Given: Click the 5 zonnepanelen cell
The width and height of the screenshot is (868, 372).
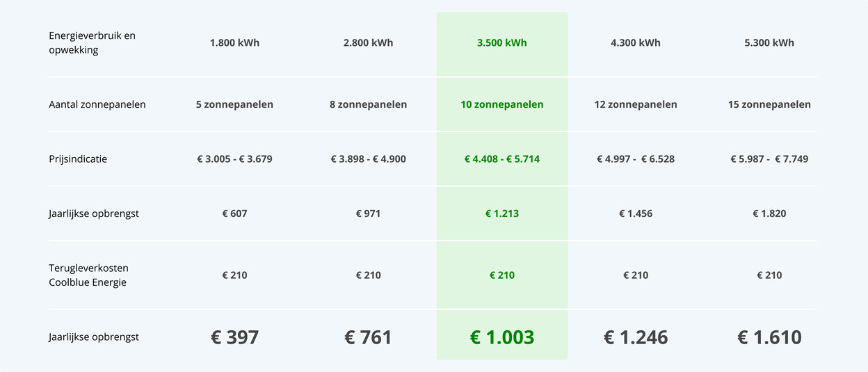Looking at the screenshot, I should tap(234, 105).
